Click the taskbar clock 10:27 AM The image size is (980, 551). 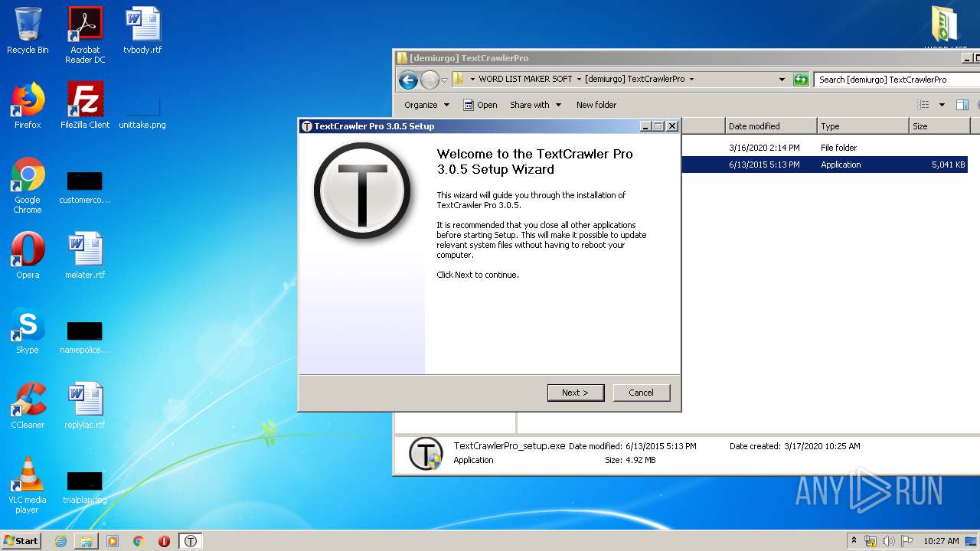[941, 541]
